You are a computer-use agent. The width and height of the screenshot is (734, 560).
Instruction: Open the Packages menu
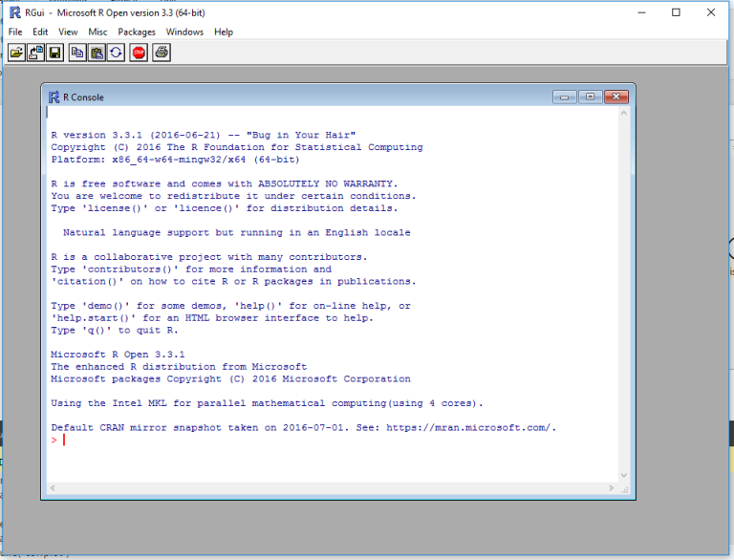[137, 32]
